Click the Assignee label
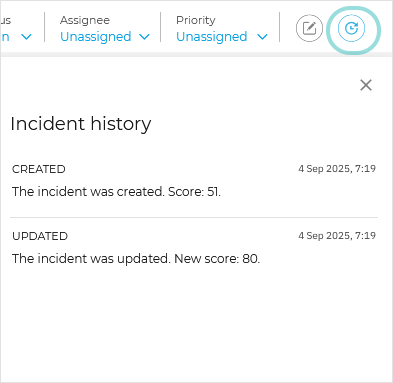The height and width of the screenshot is (383, 393). [85, 20]
